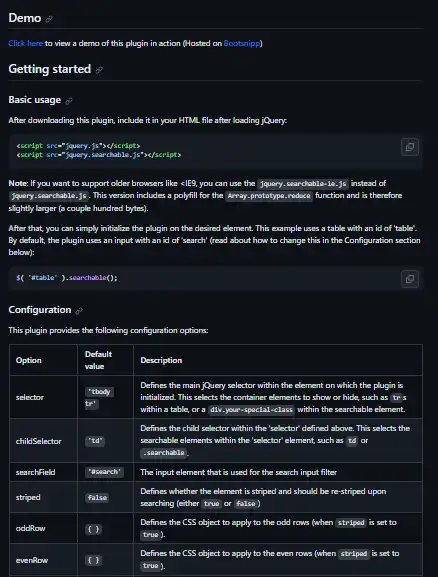This screenshot has width=438, height=577.
Task: Click the anchor icon next to Getting started
Action: pyautogui.click(x=99, y=70)
